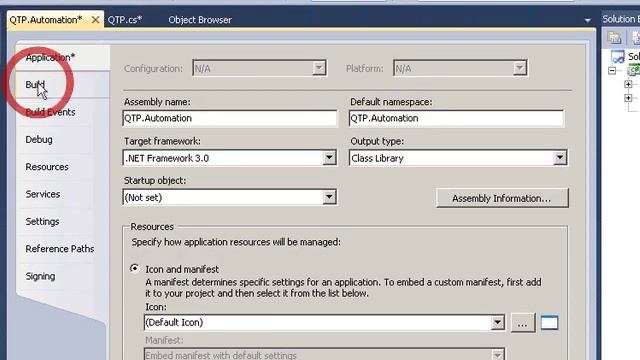Viewport: 640px width, 360px height.
Task: Close the QTP.Automation* document tab
Action: (96, 20)
